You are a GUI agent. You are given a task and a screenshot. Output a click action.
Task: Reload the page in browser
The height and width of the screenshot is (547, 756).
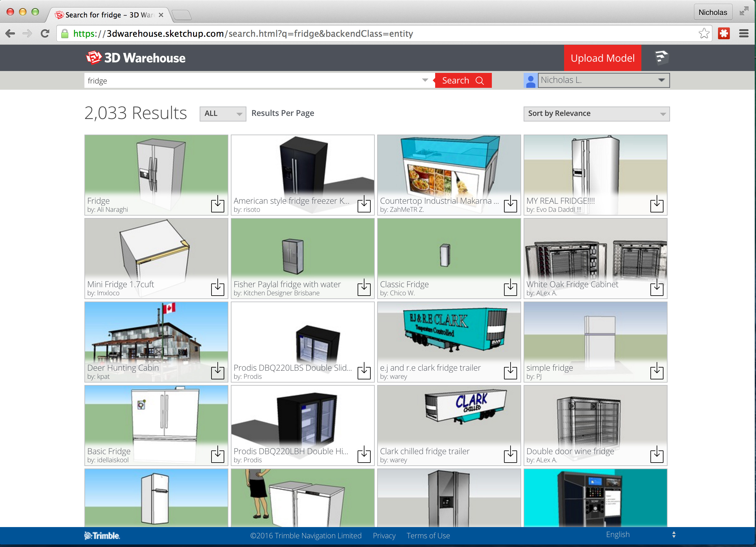pyautogui.click(x=45, y=33)
